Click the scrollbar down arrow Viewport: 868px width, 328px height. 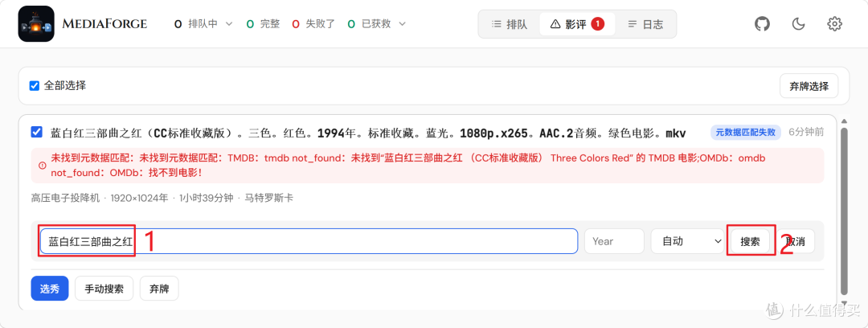click(844, 302)
